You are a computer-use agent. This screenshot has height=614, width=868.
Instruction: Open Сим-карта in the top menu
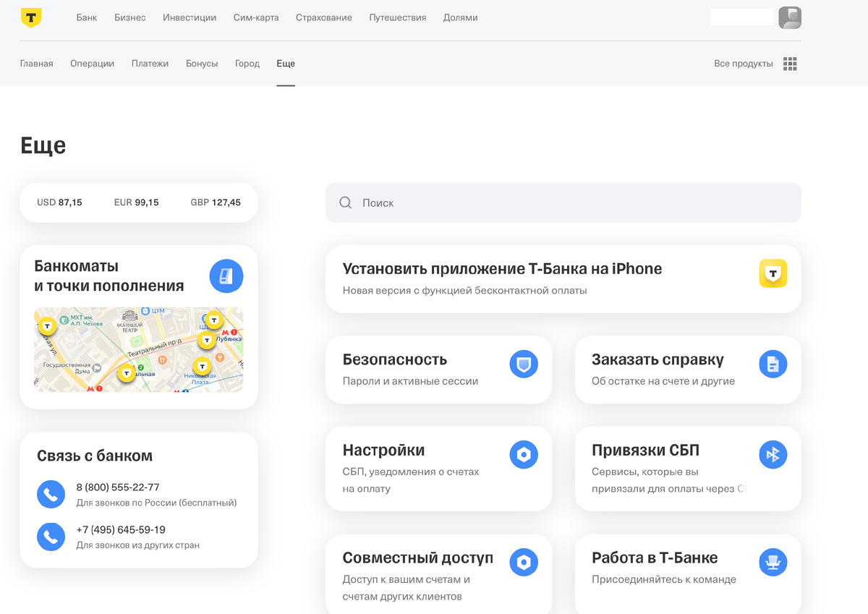pos(256,17)
